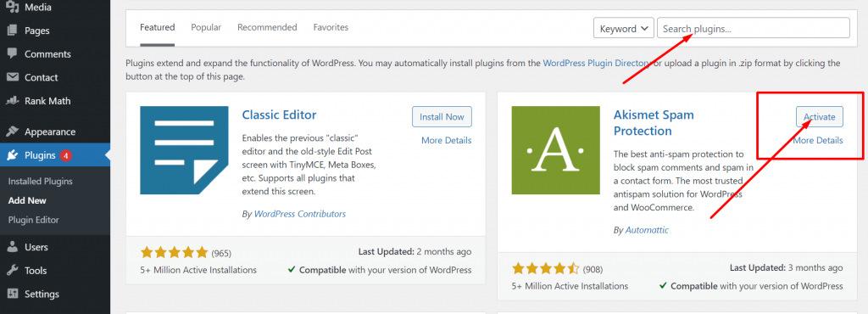
Task: Switch to the Featured tab
Action: (157, 27)
